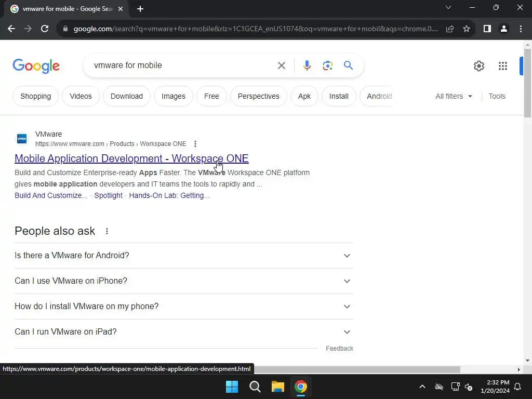Viewport: 532px width, 399px height.
Task: Select the Apk filter chip
Action: point(304,96)
